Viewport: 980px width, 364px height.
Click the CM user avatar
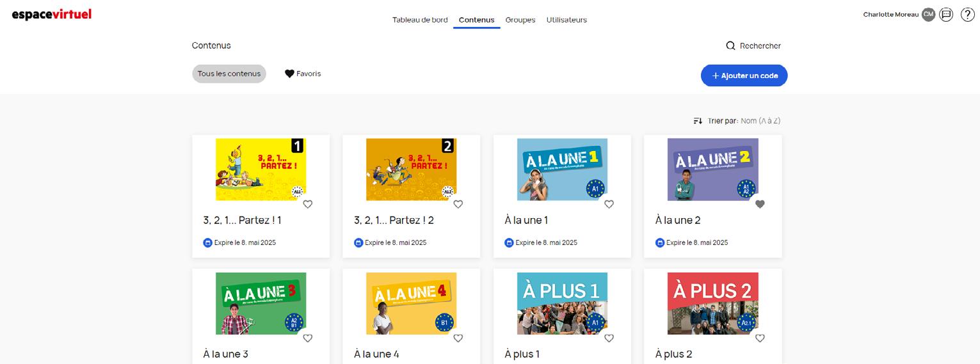point(928,14)
